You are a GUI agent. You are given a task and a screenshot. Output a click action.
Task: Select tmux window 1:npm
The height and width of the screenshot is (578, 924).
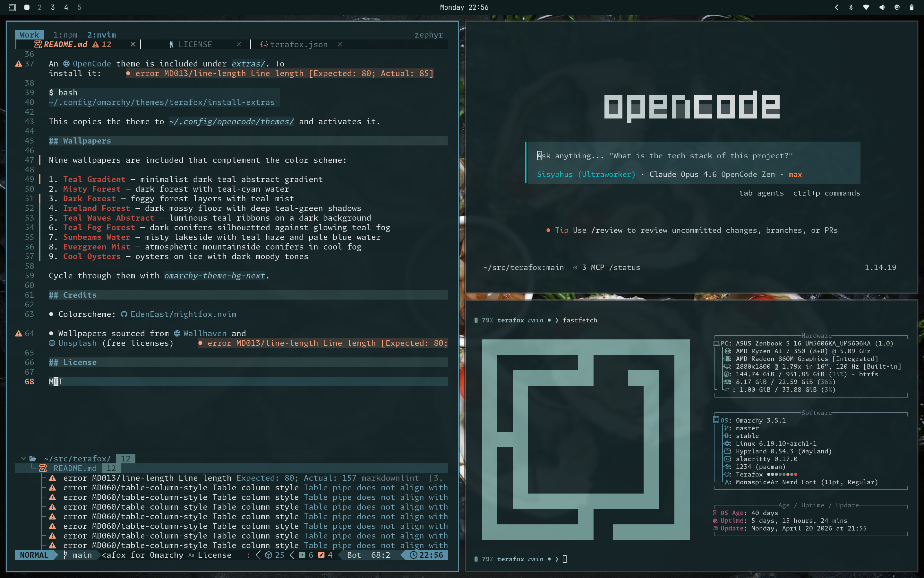[65, 35]
